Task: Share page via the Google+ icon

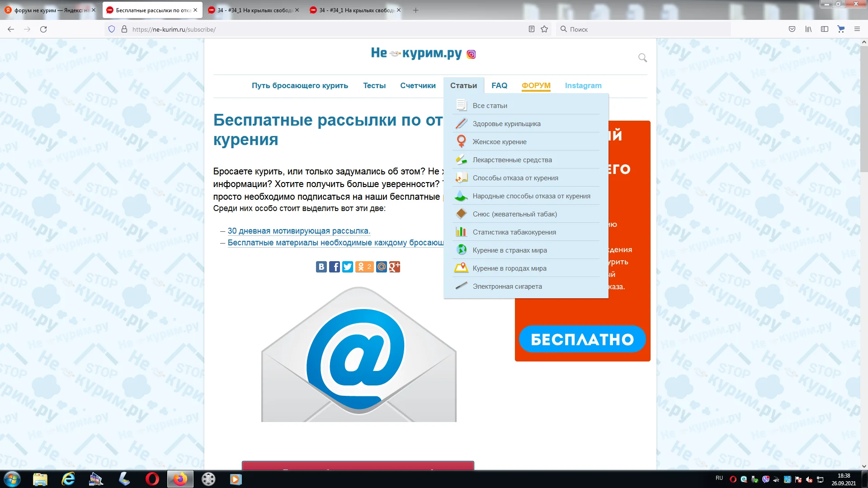Action: [395, 267]
